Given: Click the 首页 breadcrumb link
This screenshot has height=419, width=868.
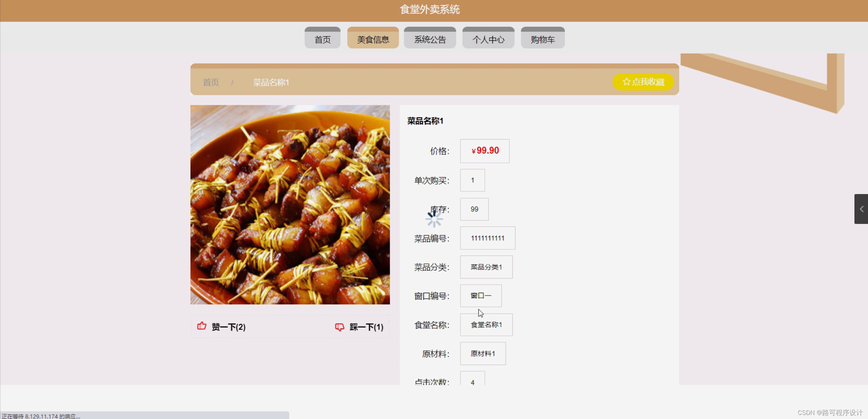Looking at the screenshot, I should 211,82.
